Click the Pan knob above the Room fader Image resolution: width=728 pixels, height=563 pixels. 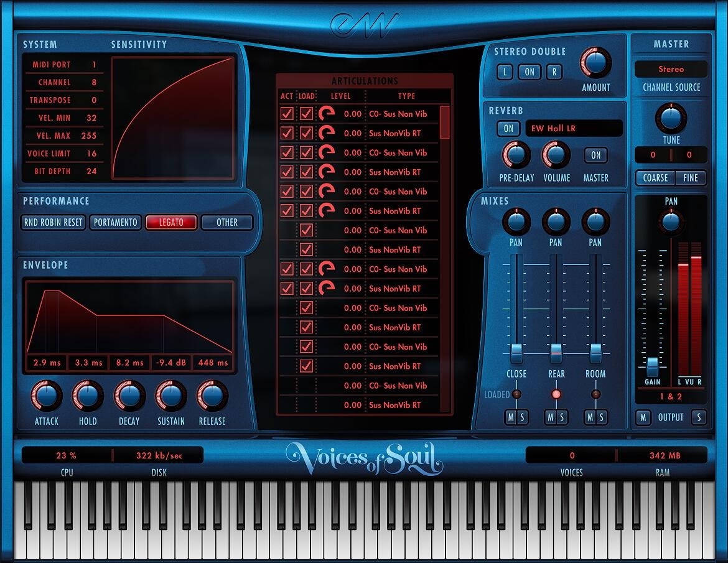595,222
